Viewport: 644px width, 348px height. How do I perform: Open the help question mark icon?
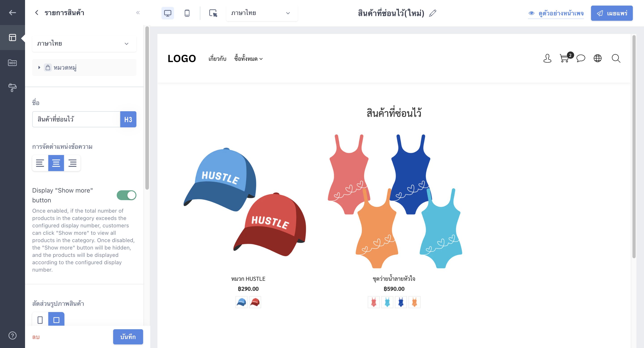[x=12, y=335]
